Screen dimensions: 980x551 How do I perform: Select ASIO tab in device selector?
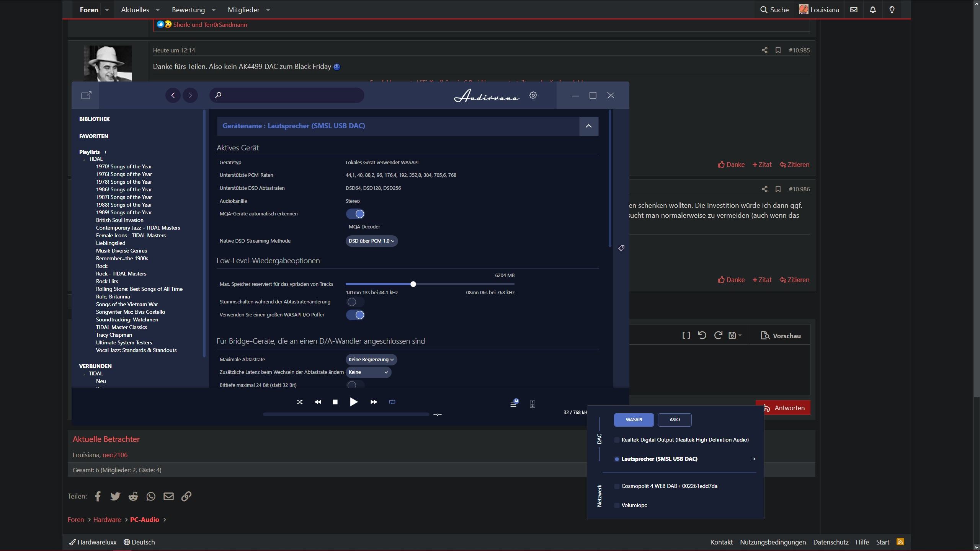click(x=674, y=420)
